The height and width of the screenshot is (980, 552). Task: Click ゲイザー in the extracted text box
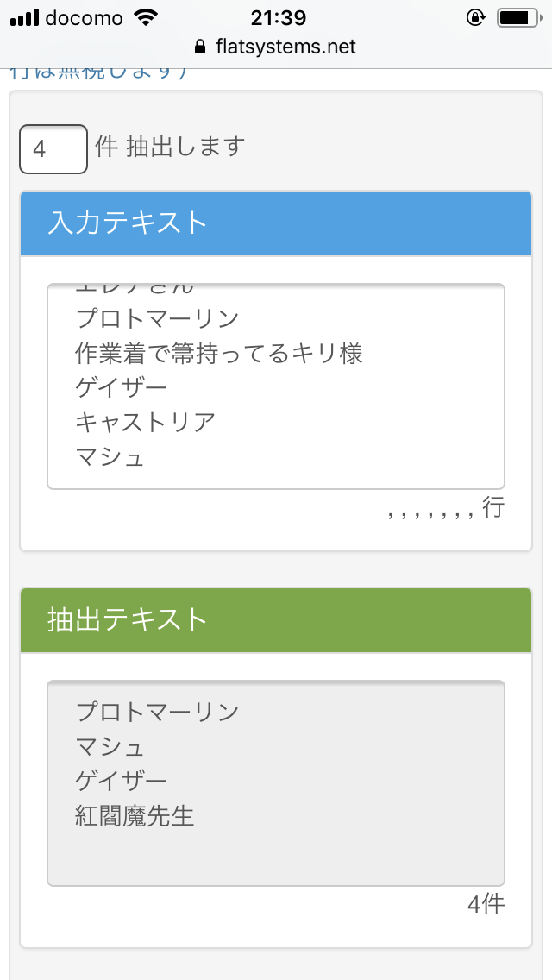[x=122, y=781]
